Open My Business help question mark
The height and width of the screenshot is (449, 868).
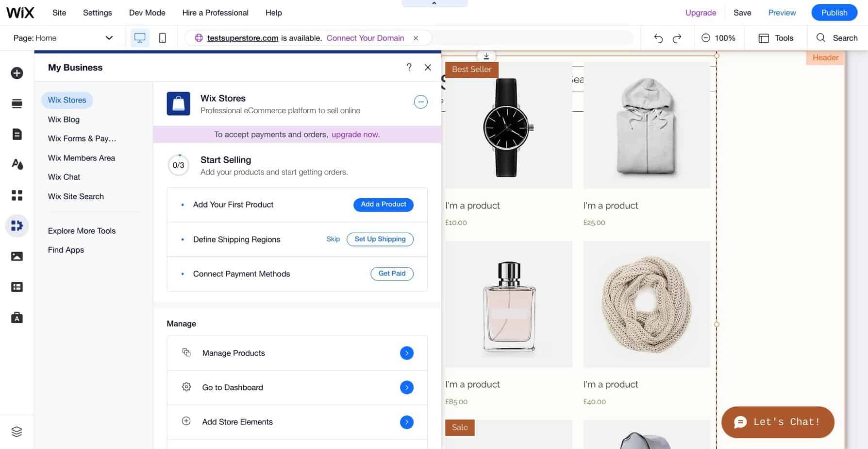(x=409, y=67)
